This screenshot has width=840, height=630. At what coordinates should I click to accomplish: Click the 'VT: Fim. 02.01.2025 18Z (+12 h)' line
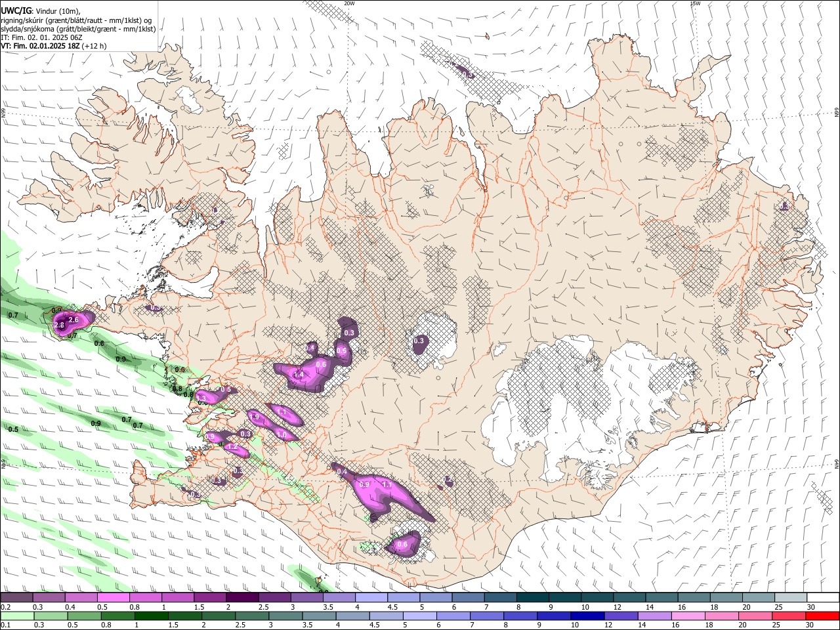54,46
